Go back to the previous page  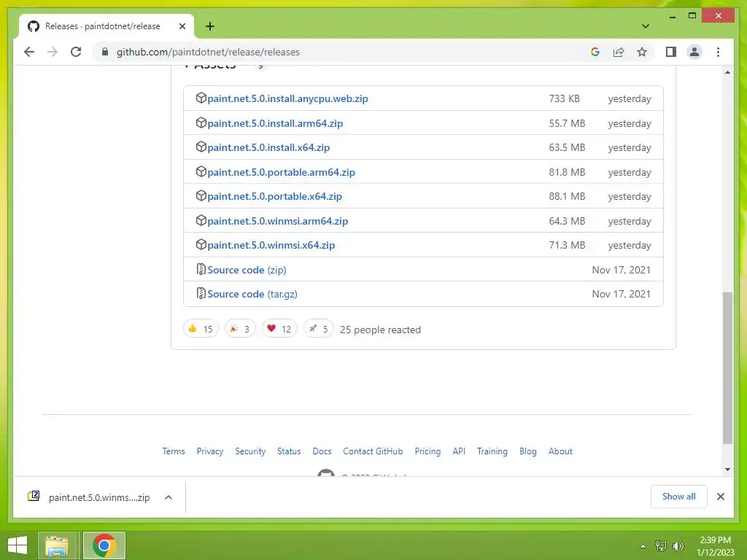[x=29, y=52]
